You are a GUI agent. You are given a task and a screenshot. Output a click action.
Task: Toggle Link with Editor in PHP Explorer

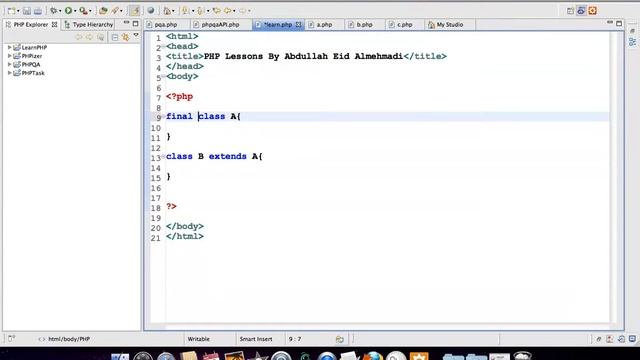pyautogui.click(x=126, y=38)
